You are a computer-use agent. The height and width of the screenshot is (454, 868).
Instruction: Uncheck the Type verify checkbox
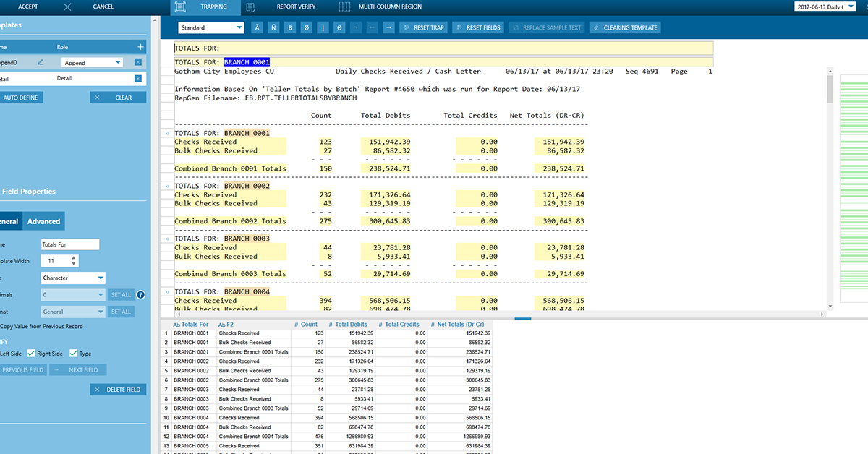(73, 354)
